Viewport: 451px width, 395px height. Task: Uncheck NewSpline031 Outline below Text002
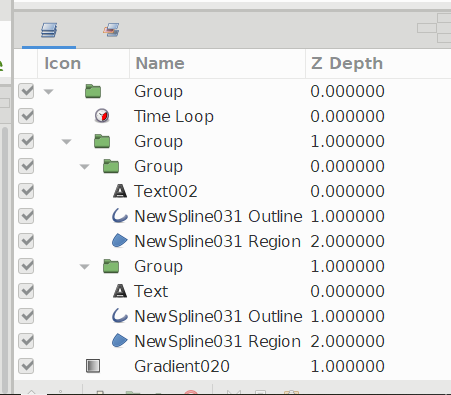26,216
